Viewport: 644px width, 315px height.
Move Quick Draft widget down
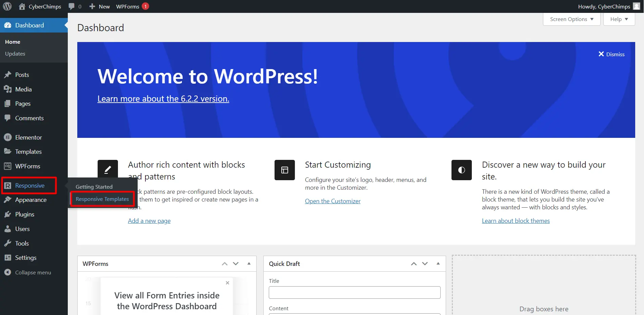425,264
